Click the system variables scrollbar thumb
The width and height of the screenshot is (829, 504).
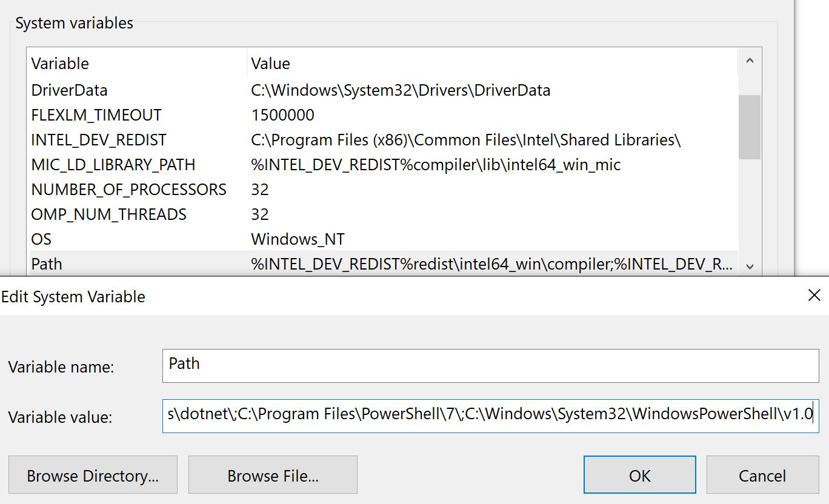(750, 127)
